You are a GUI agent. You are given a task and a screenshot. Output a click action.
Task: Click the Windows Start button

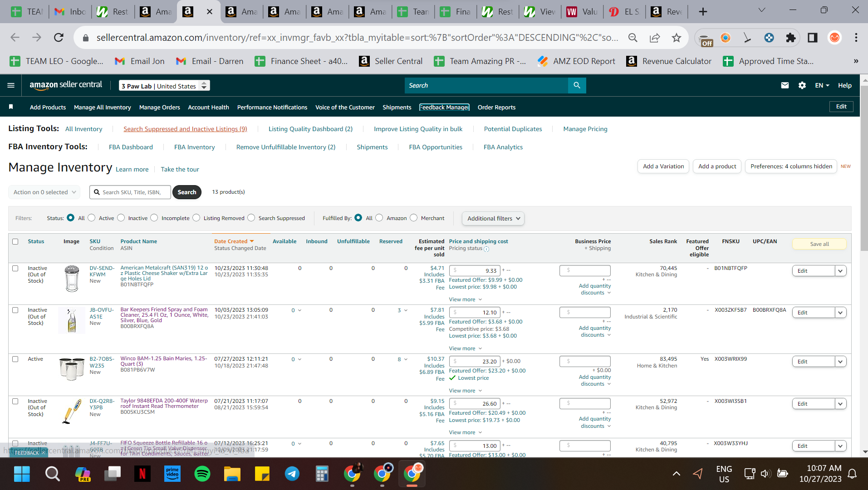point(22,474)
